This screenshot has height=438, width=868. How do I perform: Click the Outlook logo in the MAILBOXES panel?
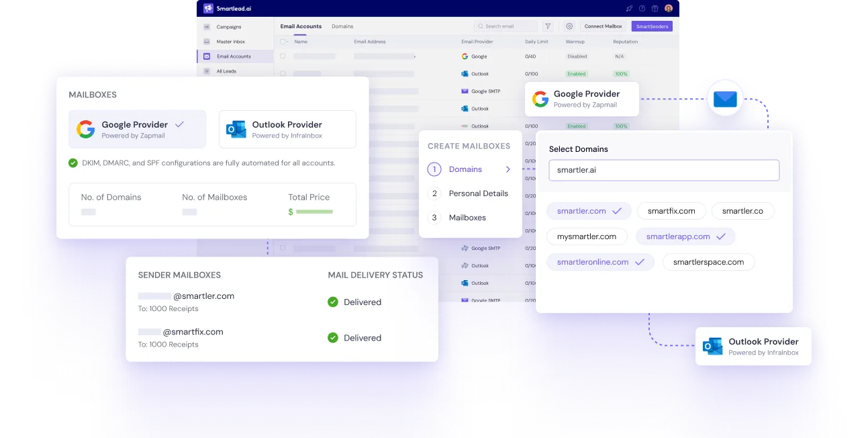point(236,129)
